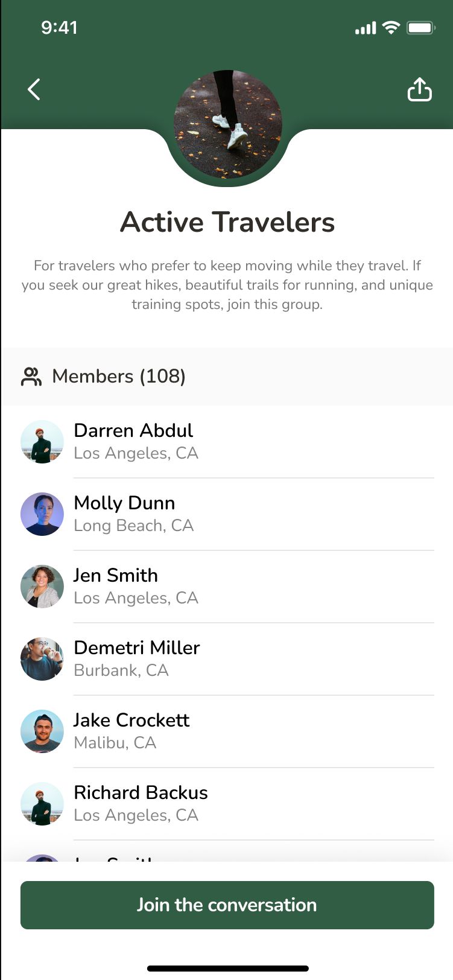This screenshot has height=980, width=453.
Task: Tap the Active Travelers group title
Action: [227, 222]
